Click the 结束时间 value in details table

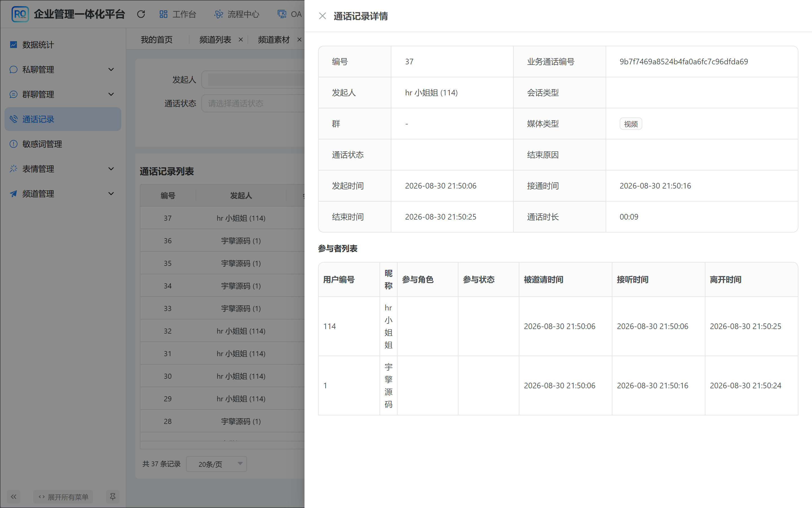[441, 217]
